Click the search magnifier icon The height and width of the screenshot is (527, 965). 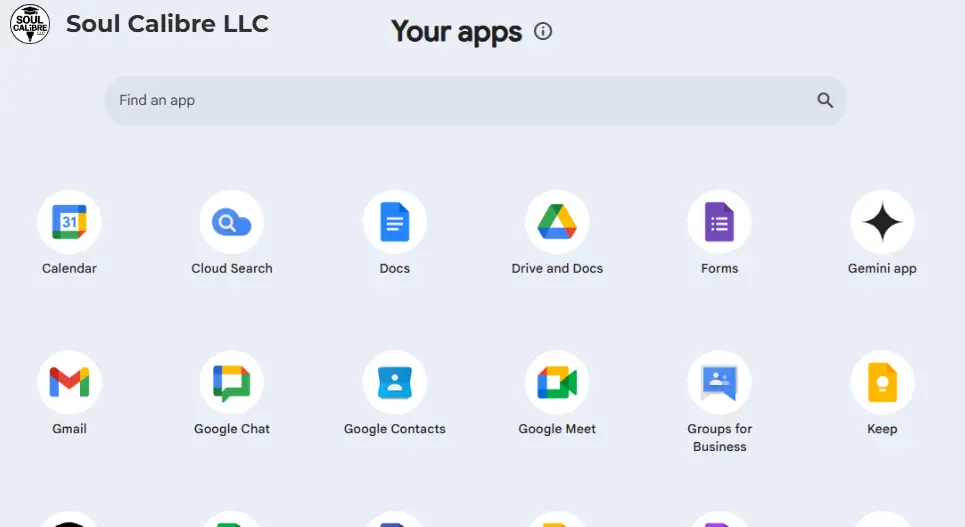pyautogui.click(x=825, y=100)
